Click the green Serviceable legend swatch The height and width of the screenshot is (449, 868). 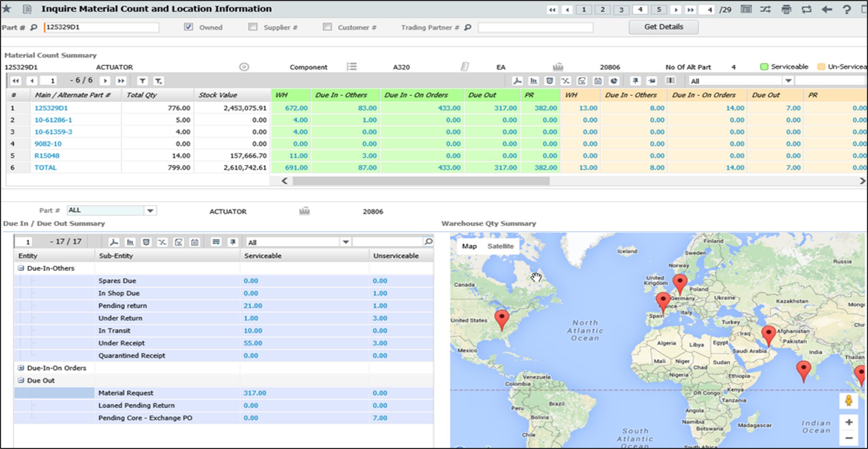[764, 66]
